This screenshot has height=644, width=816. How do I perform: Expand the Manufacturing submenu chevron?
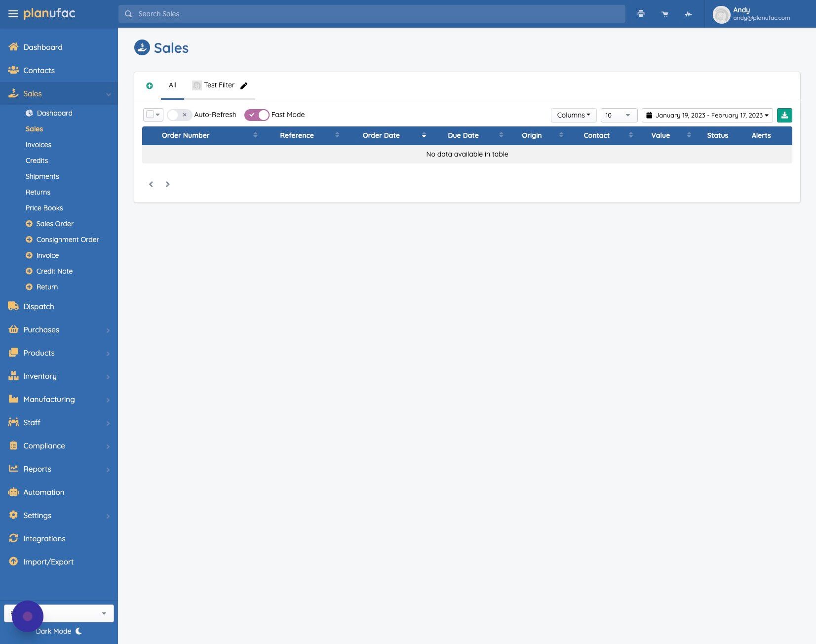(108, 400)
